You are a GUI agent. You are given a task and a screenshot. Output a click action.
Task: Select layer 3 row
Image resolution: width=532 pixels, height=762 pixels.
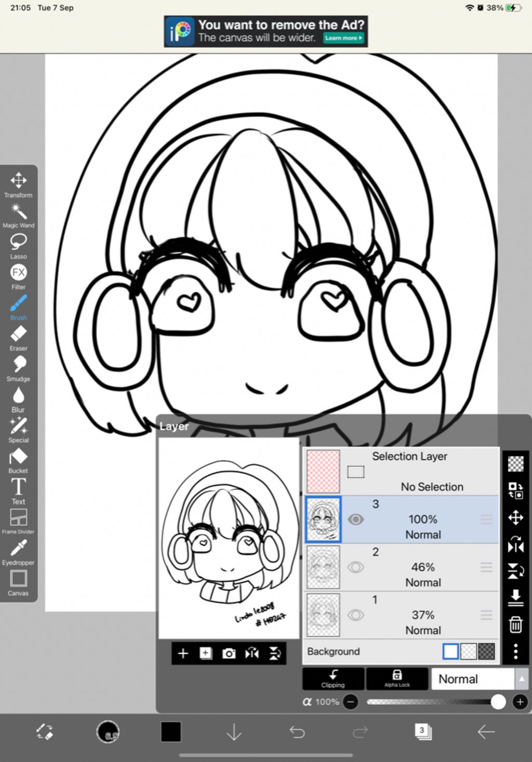pyautogui.click(x=401, y=519)
